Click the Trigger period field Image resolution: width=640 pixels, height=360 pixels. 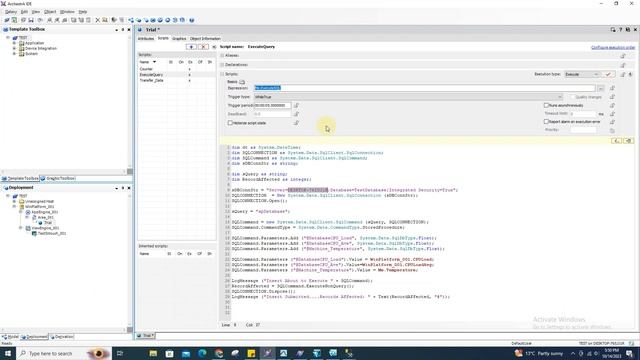pos(273,105)
